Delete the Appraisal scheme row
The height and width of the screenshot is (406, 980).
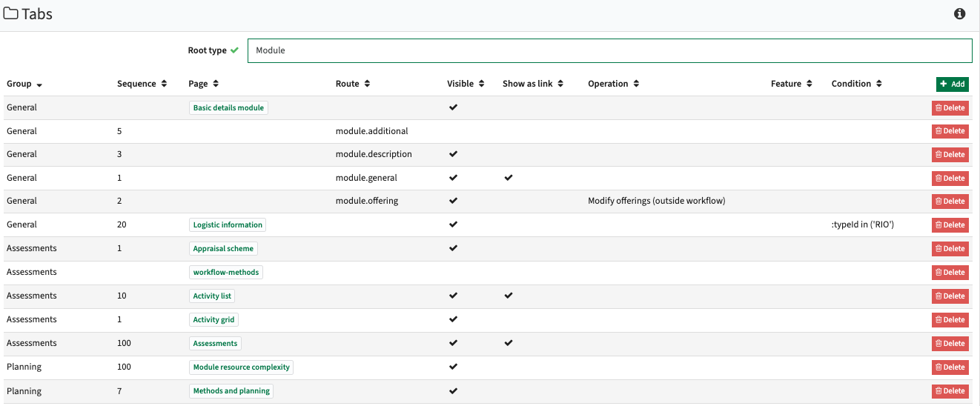pyautogui.click(x=950, y=248)
